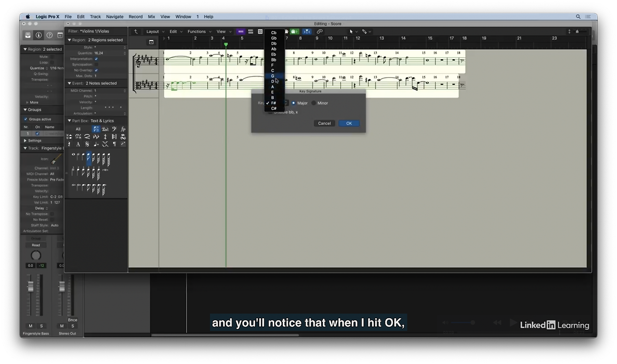617x364 pixels.
Task: Open the Library icon in main toolbar
Action: pos(28,35)
